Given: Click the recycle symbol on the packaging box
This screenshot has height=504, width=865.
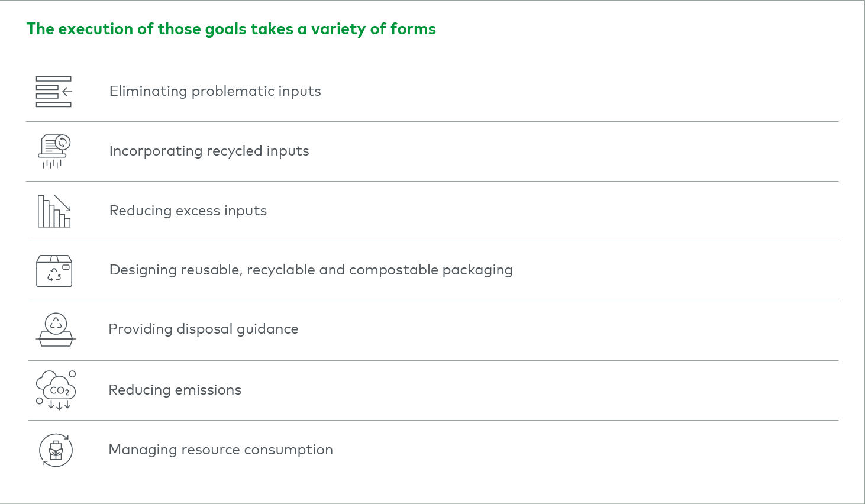Looking at the screenshot, I should [54, 274].
